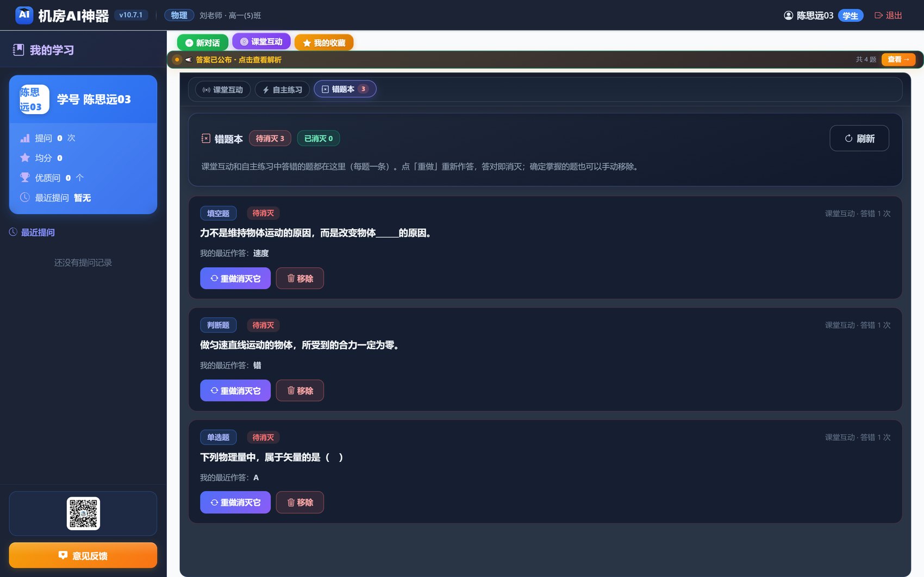The height and width of the screenshot is (577, 924).
Task: Click the 填空题 question type tag
Action: coord(218,214)
